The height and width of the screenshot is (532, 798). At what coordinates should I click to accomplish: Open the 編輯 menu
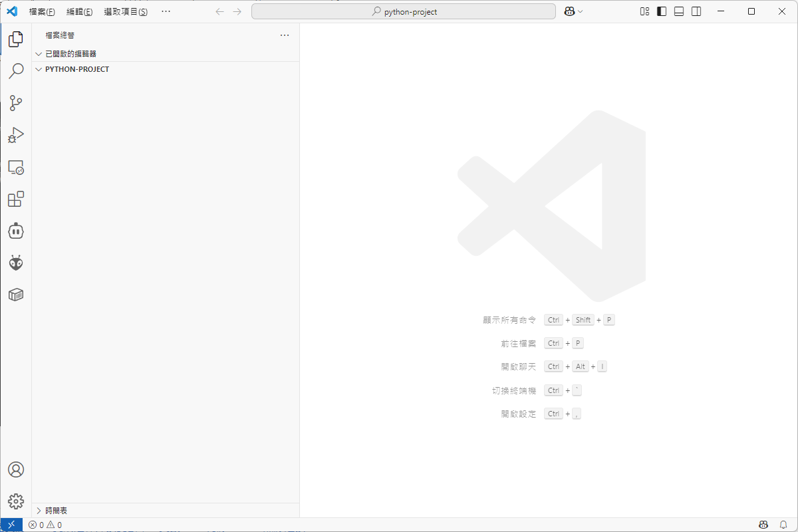[78, 11]
